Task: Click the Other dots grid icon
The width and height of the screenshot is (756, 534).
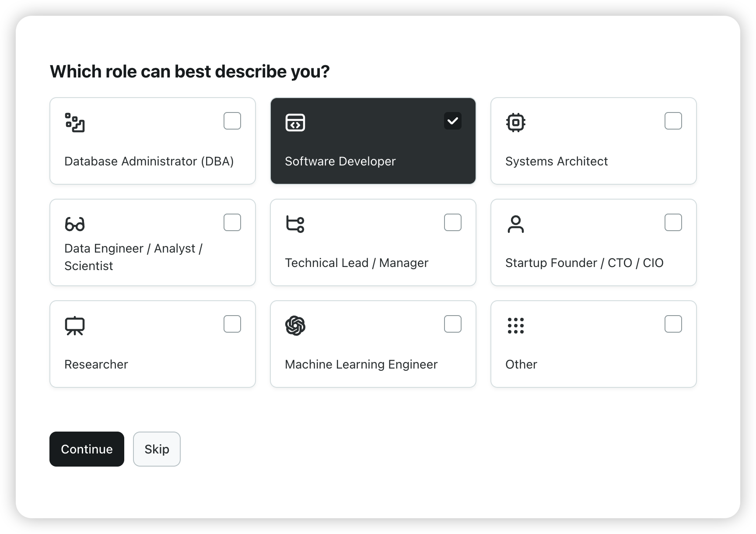Action: [516, 326]
